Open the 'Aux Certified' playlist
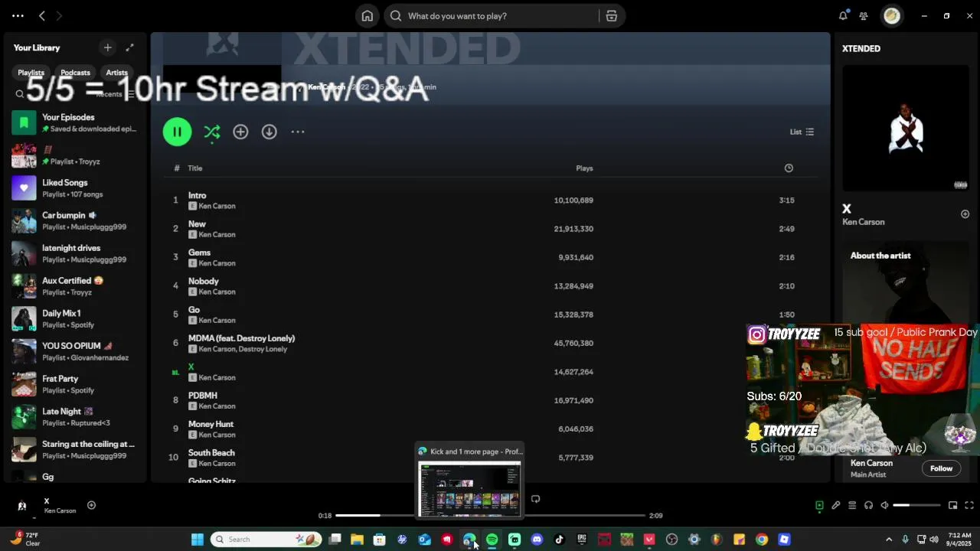The height and width of the screenshot is (551, 980). [75, 286]
